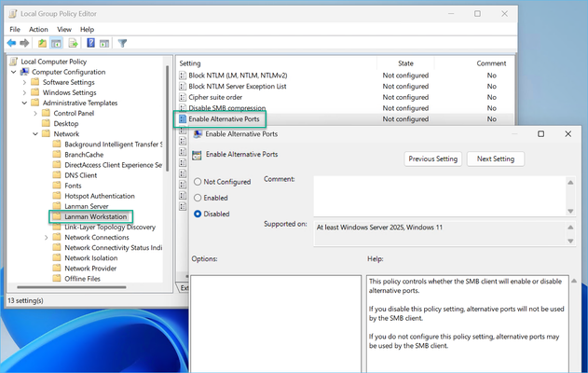The height and width of the screenshot is (373, 588).
Task: Open the Action menu
Action: [38, 29]
